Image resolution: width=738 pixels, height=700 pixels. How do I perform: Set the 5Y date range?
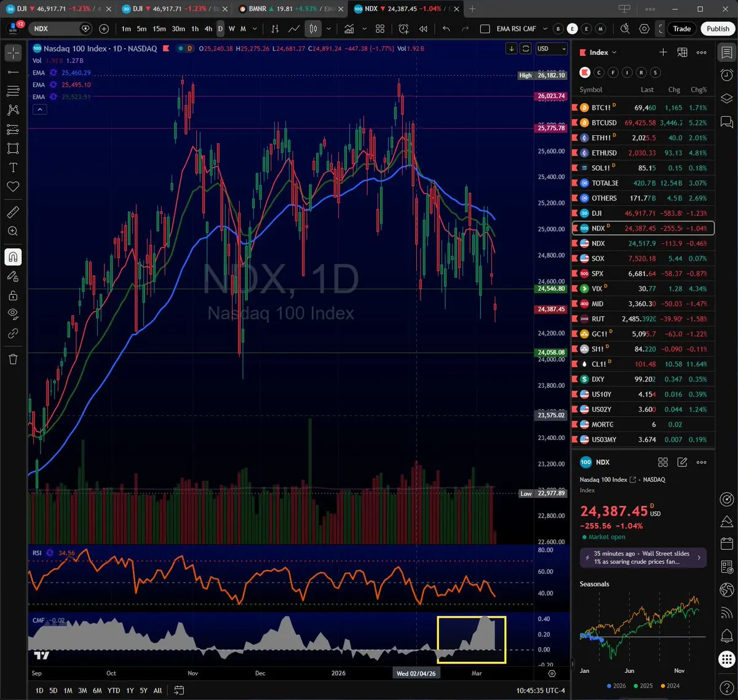143,690
